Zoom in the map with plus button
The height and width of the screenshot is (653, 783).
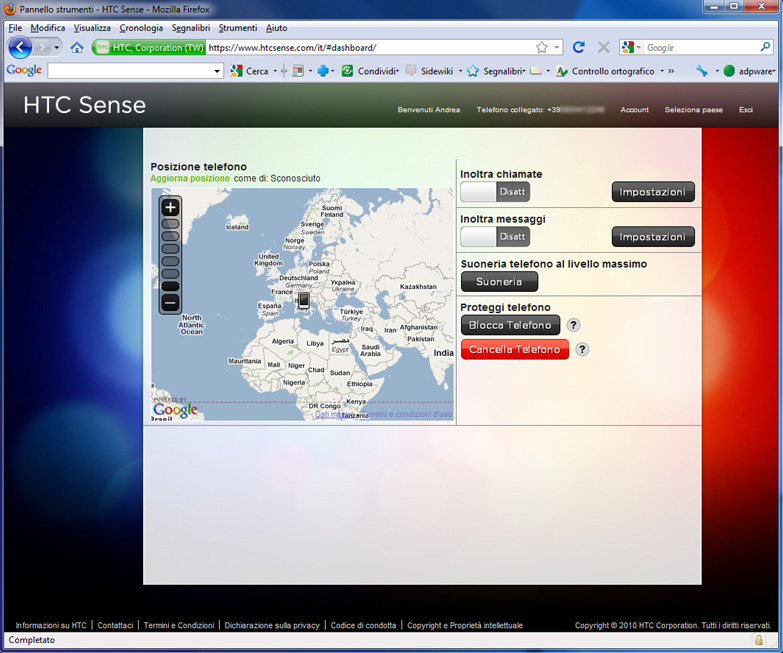[x=170, y=207]
